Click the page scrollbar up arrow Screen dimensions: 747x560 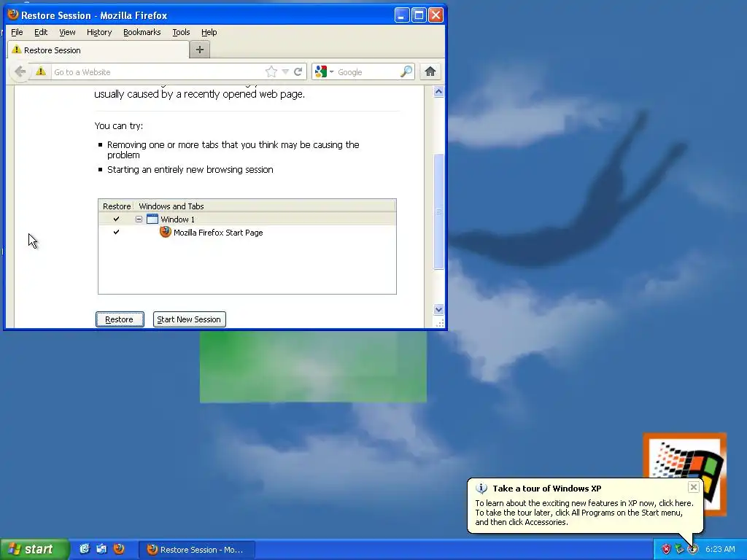click(438, 91)
